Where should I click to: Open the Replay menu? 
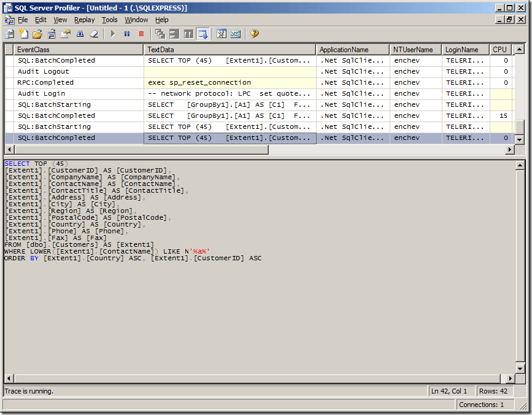tap(85, 20)
